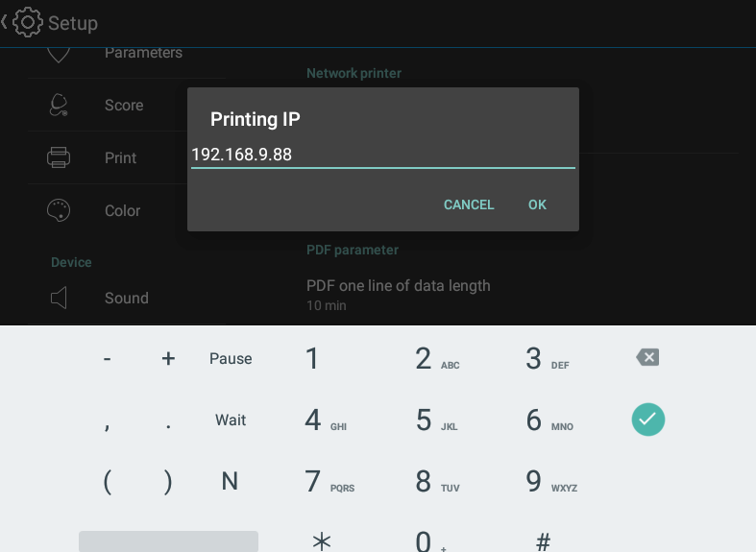Tap the space bar key

click(168, 541)
